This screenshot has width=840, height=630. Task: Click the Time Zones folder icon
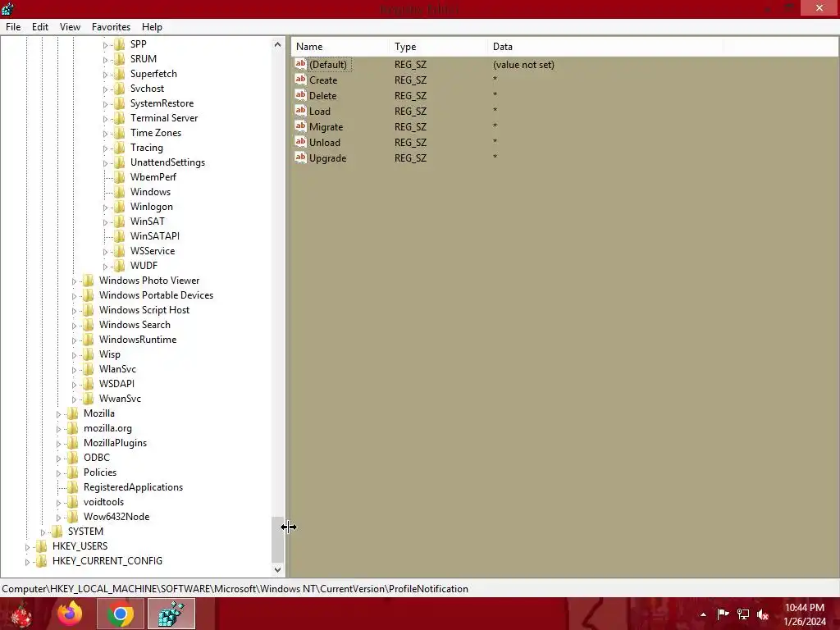(x=120, y=132)
